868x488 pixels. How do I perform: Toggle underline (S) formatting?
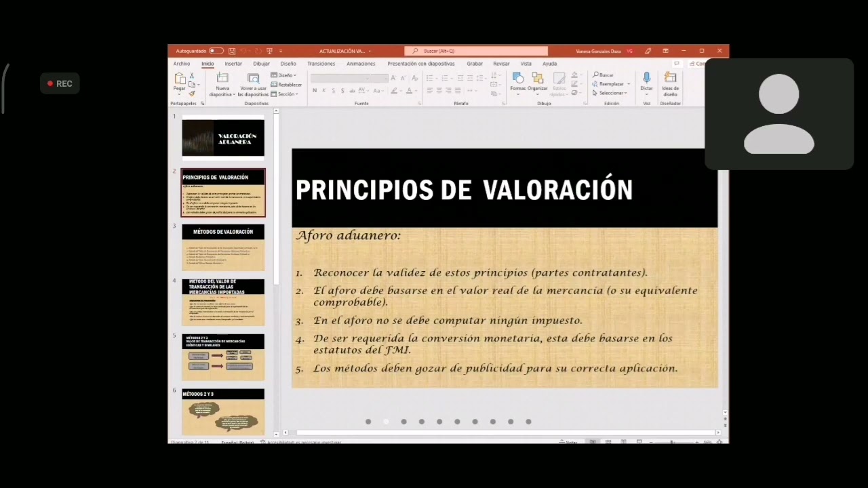point(333,91)
